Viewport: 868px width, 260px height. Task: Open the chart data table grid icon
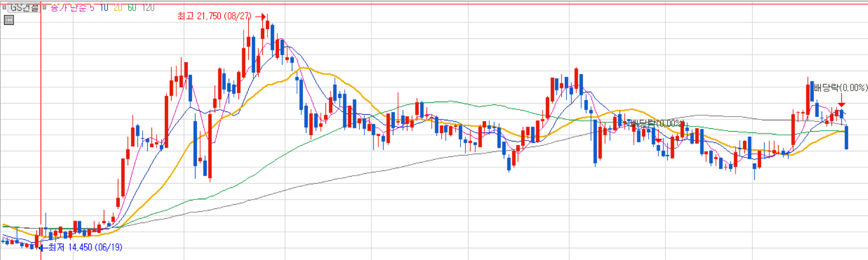pyautogui.click(x=9, y=20)
